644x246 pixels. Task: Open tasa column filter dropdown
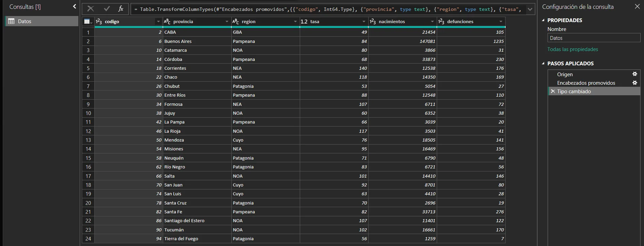(x=364, y=21)
